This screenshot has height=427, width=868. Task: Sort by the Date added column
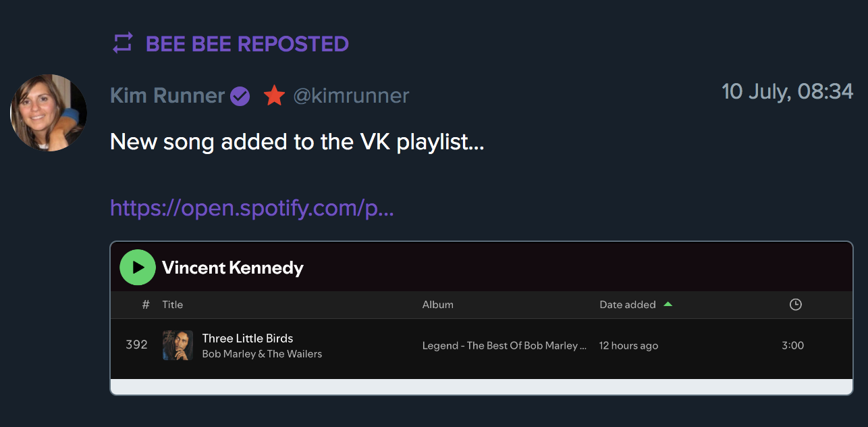coord(628,305)
